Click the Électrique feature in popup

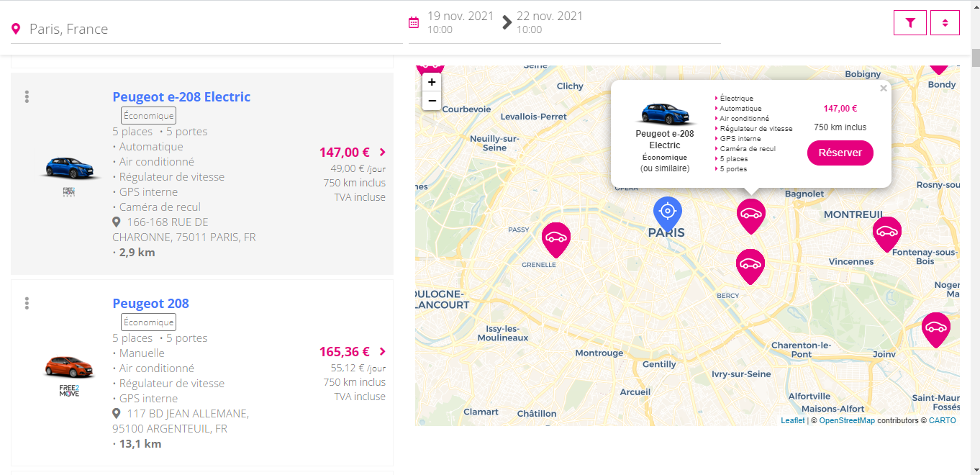736,99
